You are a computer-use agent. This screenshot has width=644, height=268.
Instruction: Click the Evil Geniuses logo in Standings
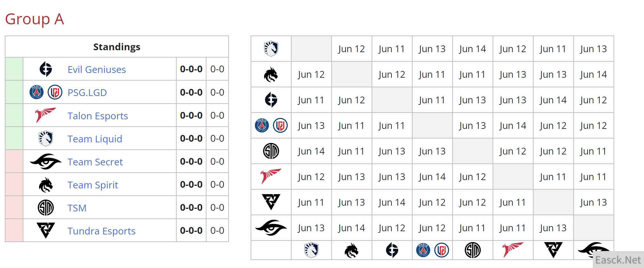tap(46, 69)
